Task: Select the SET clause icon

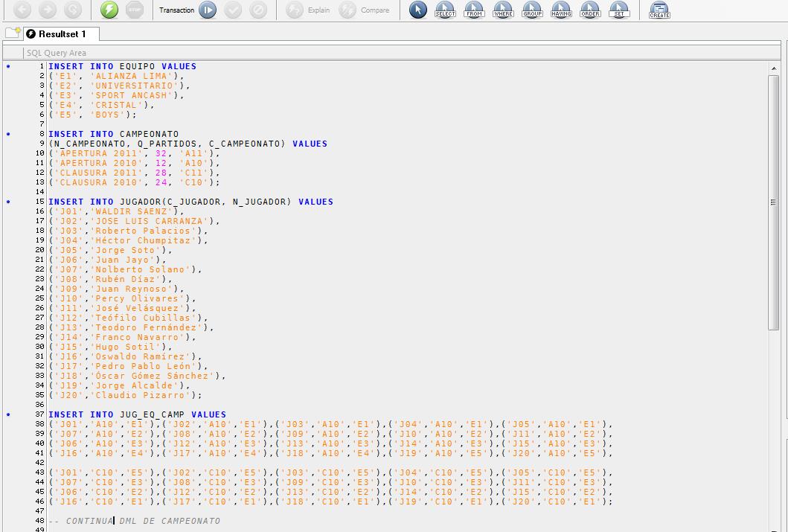Action: (x=619, y=10)
